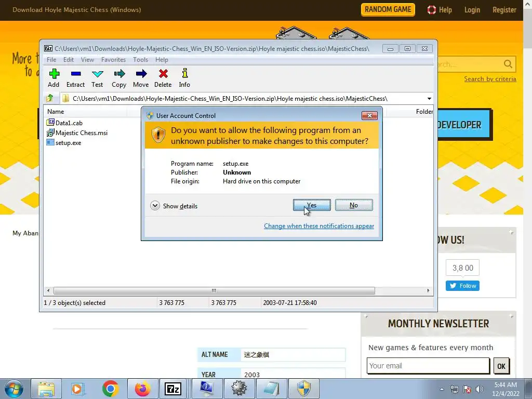Click the right scroll arrow in 7-Zip
The height and width of the screenshot is (399, 532).
pos(428,291)
